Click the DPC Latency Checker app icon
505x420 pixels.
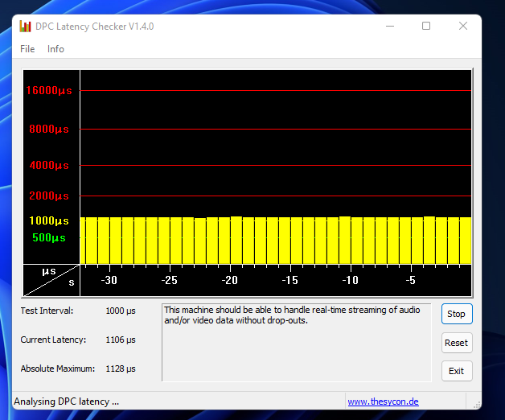click(x=25, y=26)
